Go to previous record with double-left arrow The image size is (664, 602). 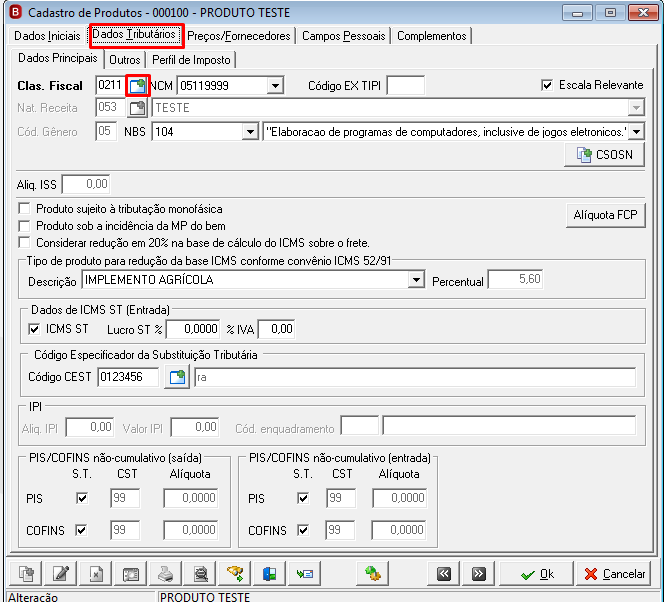(444, 574)
